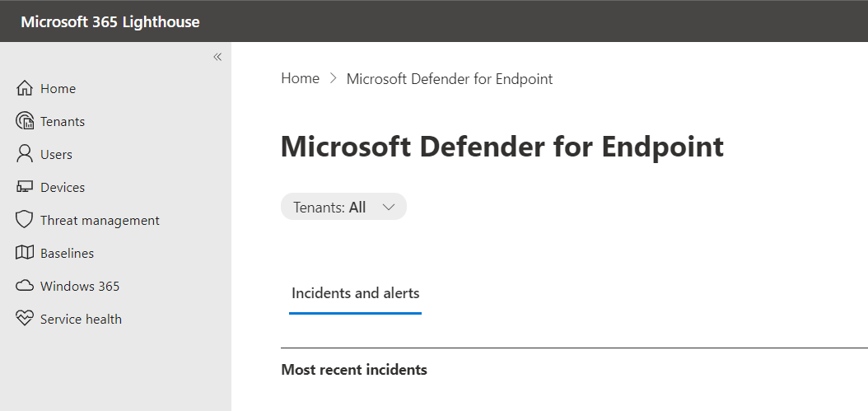This screenshot has height=411, width=868.
Task: Click the map icon beside Baselines
Action: click(25, 253)
